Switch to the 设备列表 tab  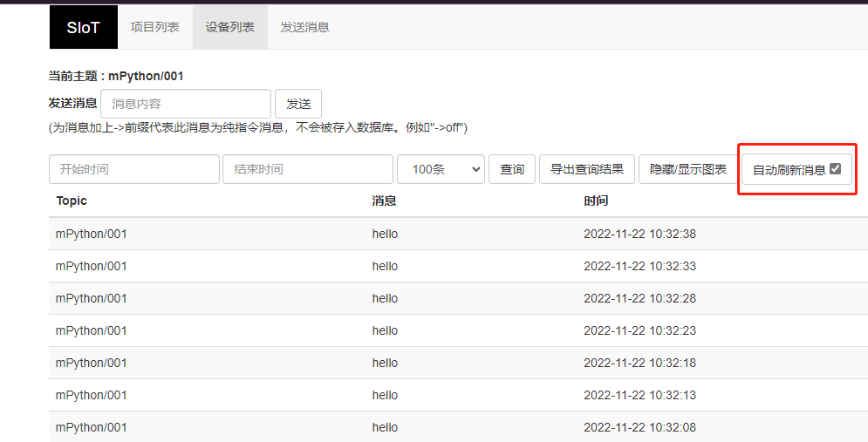229,27
